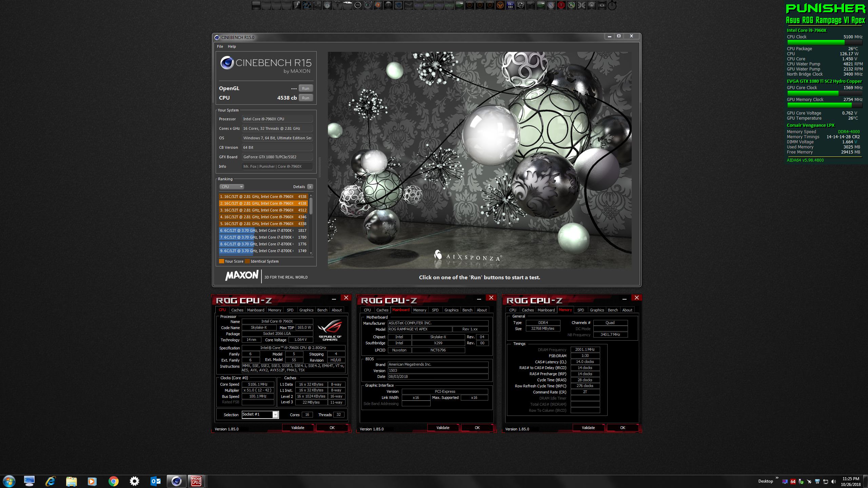This screenshot has width=868, height=488.
Task: Open Windows Media Player from taskbar
Action: (x=92, y=481)
